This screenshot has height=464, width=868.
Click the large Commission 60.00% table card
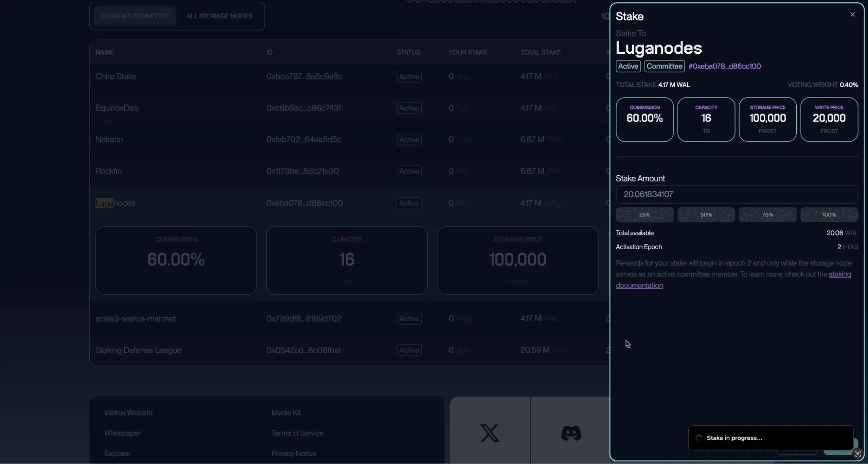point(176,260)
